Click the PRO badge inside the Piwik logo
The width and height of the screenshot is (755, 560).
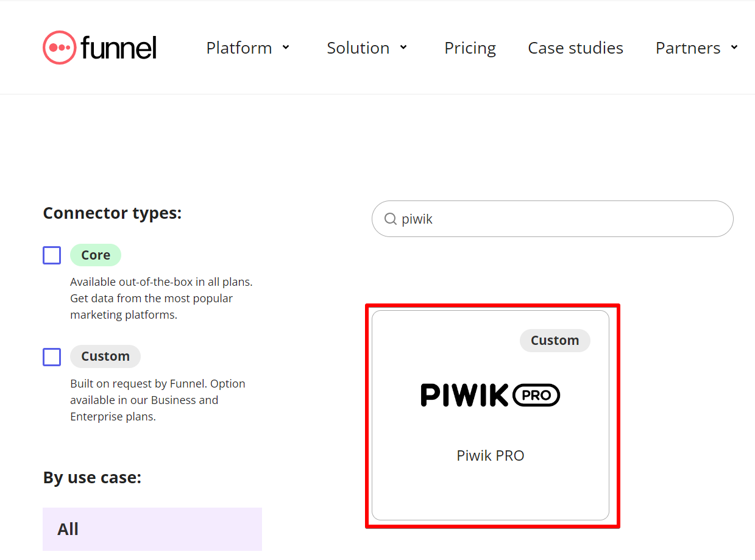coord(537,395)
